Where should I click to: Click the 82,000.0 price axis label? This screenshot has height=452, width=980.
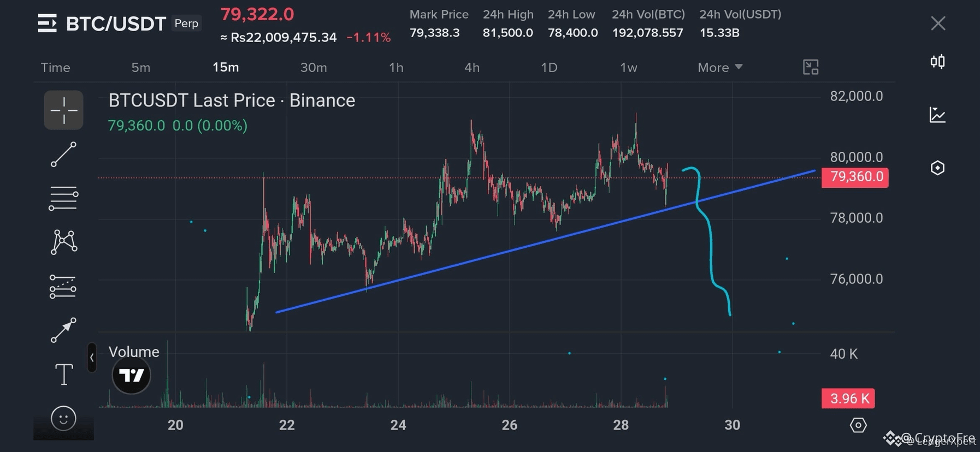coord(857,96)
